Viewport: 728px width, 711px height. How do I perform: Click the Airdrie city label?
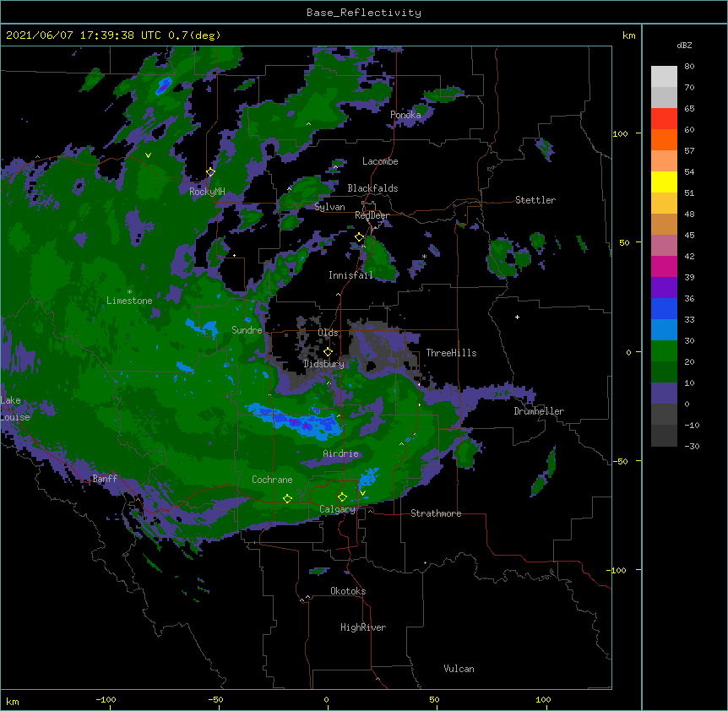pyautogui.click(x=340, y=453)
